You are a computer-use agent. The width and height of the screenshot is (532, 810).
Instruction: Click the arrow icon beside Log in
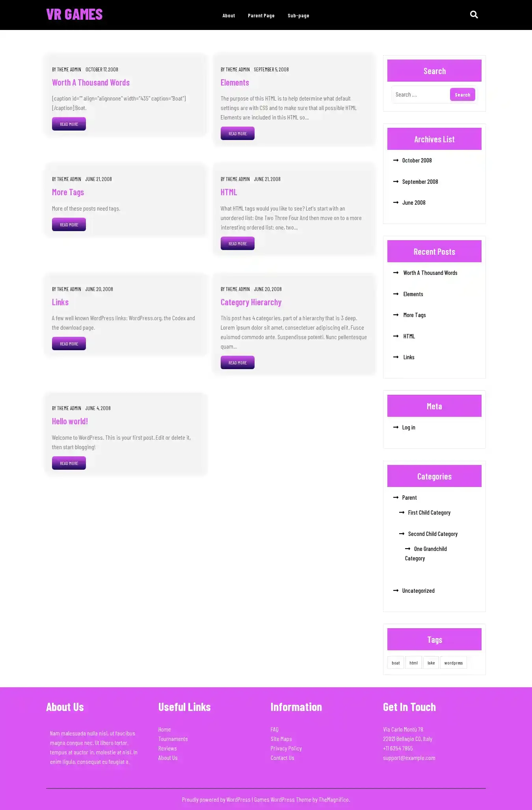(x=396, y=427)
